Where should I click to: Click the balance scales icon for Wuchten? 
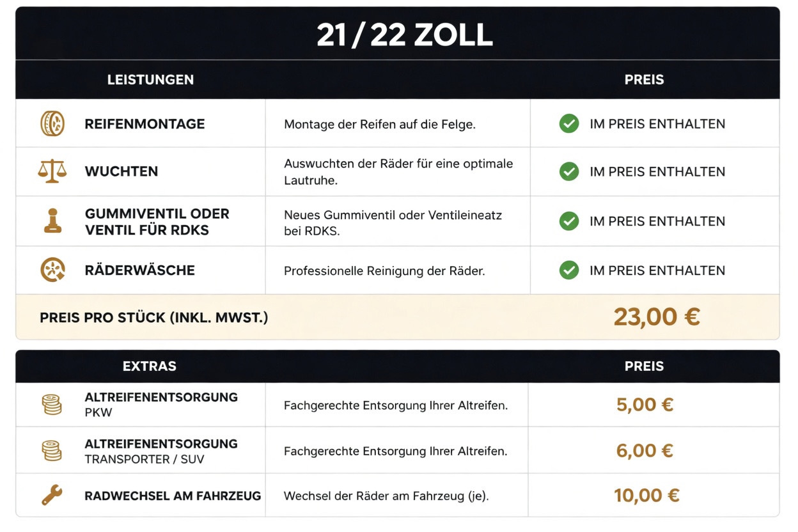click(52, 171)
